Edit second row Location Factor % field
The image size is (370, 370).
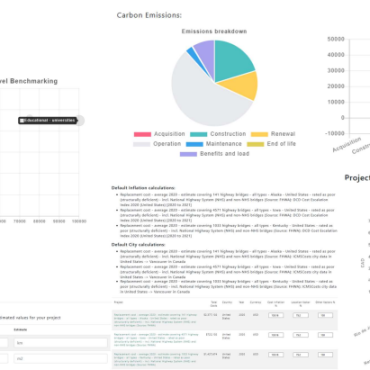coord(301,335)
